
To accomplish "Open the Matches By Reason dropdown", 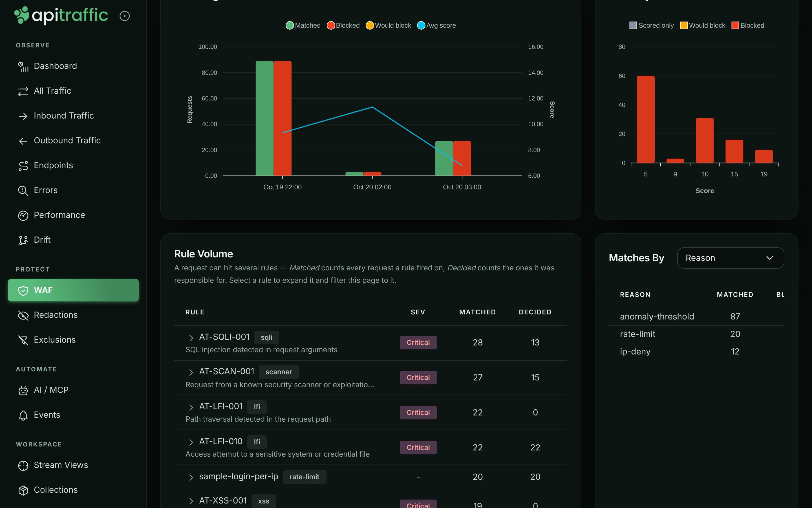I will (x=731, y=258).
